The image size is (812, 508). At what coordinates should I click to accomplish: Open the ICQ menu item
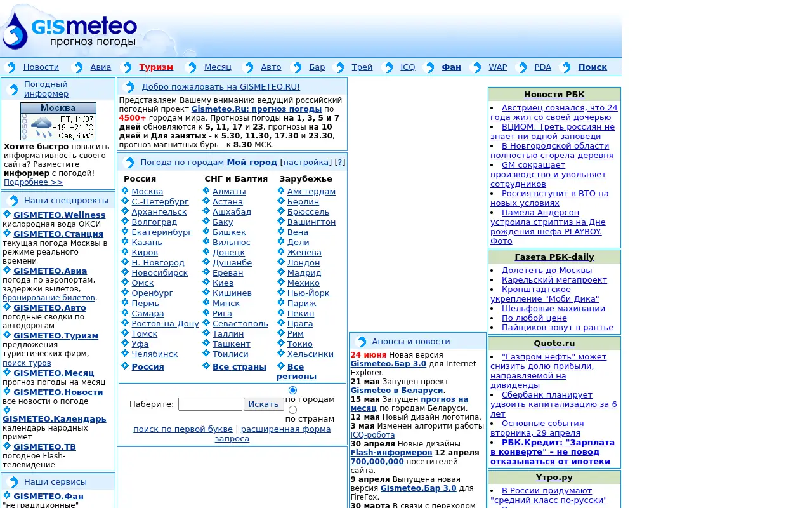click(x=408, y=67)
